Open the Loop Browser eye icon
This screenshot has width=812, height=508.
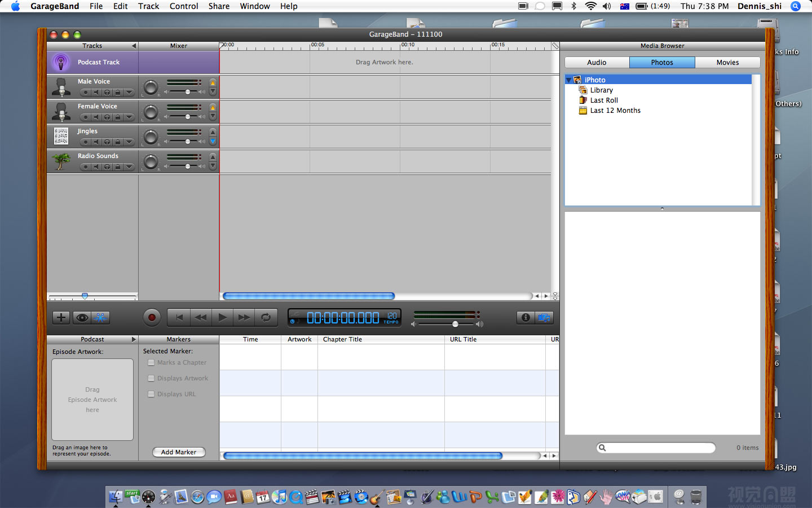tap(81, 317)
